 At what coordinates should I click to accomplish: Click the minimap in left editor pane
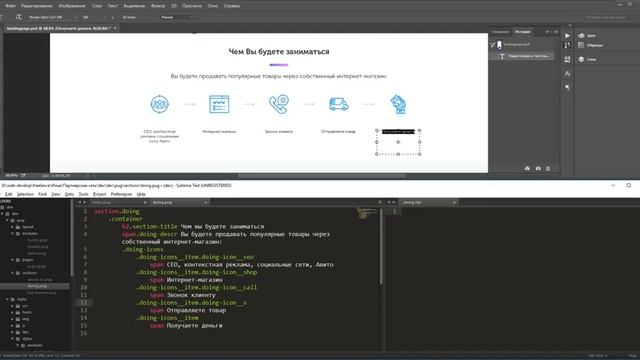367,213
